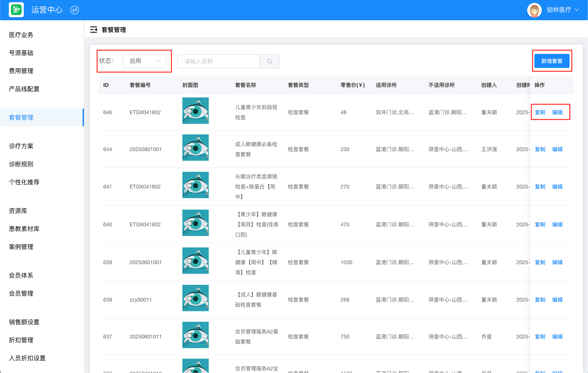Image resolution: width=588 pixels, height=373 pixels.
Task: Open cover thumbnail for ID 639
Action: (x=195, y=261)
